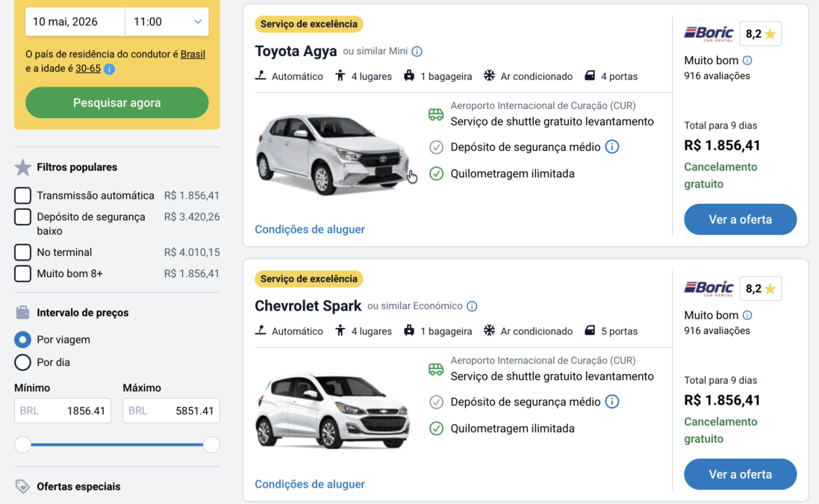Click Ver a oferta for Toyota Agya

[740, 220]
